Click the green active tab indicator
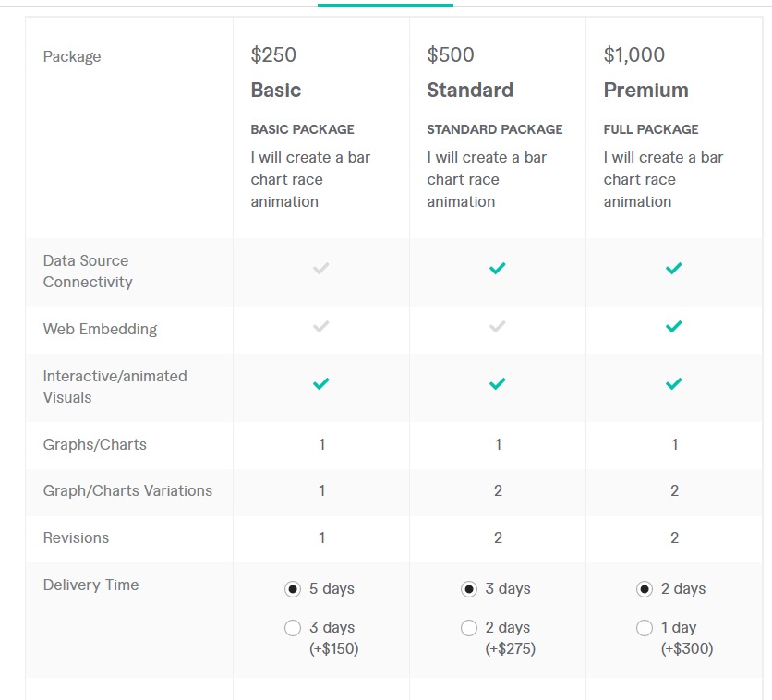The height and width of the screenshot is (700, 772). 385,5
